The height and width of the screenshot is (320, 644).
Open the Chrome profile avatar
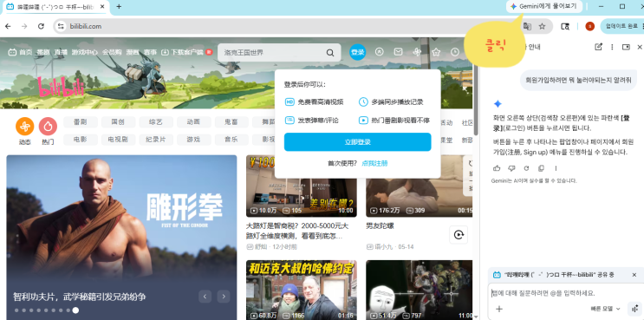589,26
